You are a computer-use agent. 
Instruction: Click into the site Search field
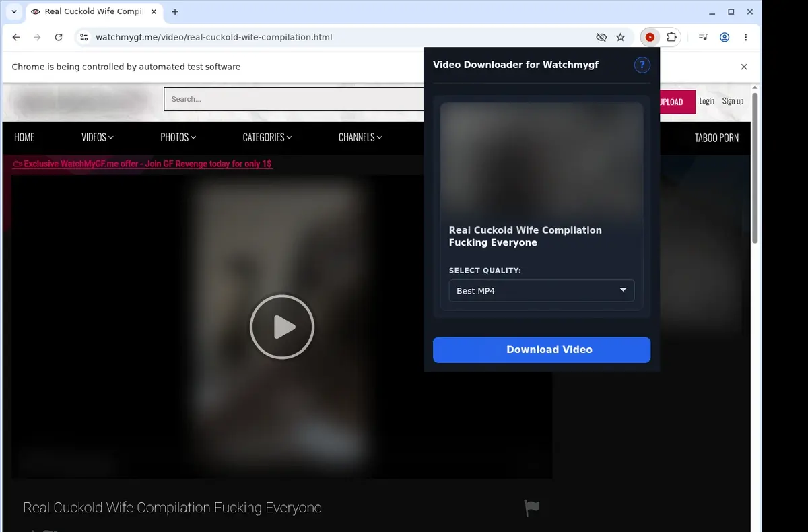click(294, 99)
